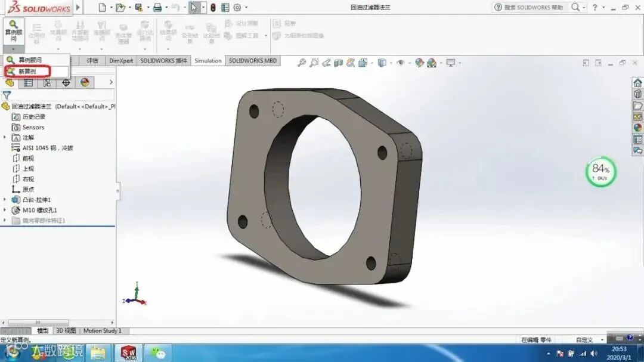644x362 pixels.
Task: Open the Motion Study 1 bottom tab
Action: click(x=103, y=330)
